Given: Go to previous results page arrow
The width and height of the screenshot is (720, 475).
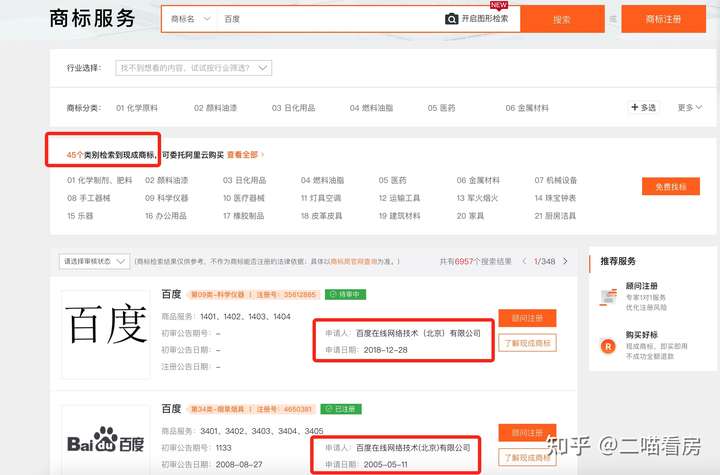Looking at the screenshot, I should (x=524, y=261).
